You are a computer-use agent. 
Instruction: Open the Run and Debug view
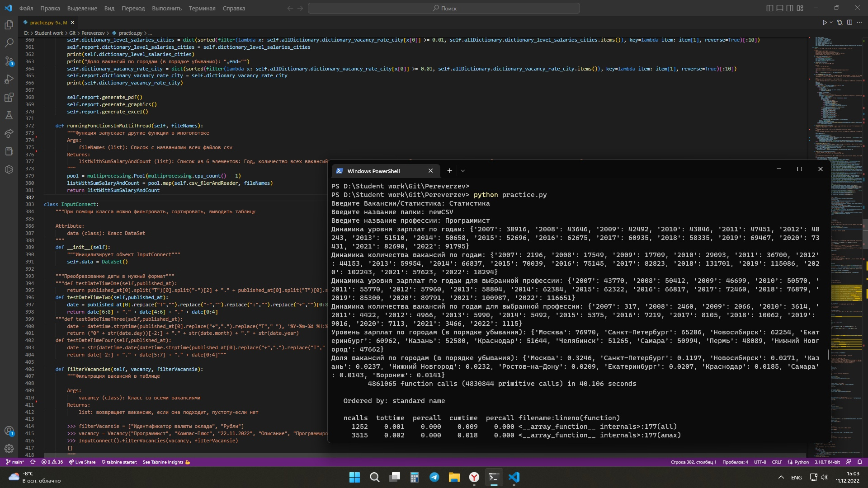[9, 79]
